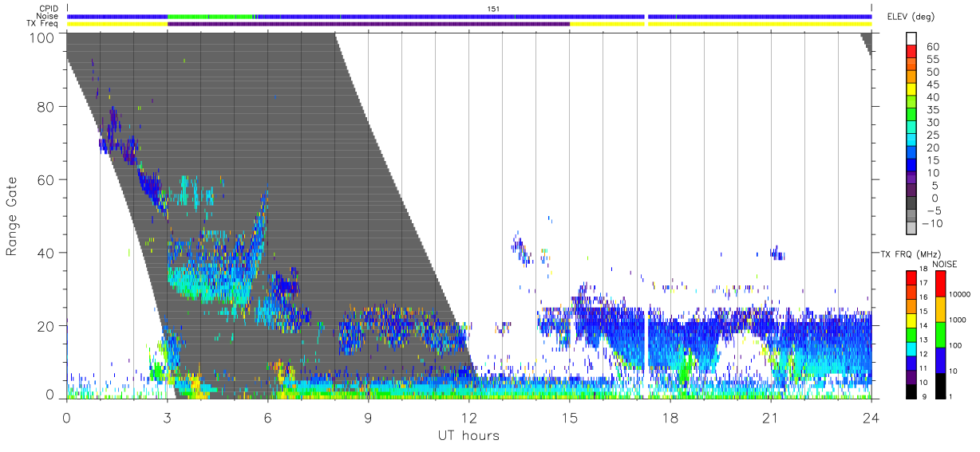Click the black bottom swatch of the TX FRQ bar
This screenshot has width=980, height=452.
pyautogui.click(x=911, y=391)
